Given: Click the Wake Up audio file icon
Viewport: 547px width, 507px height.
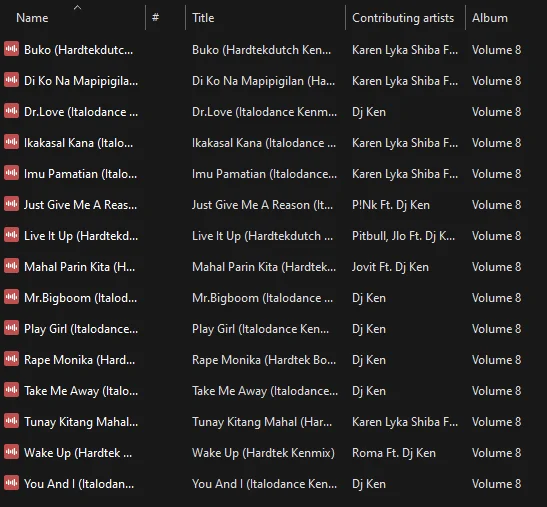Looking at the screenshot, I should click(12, 452).
